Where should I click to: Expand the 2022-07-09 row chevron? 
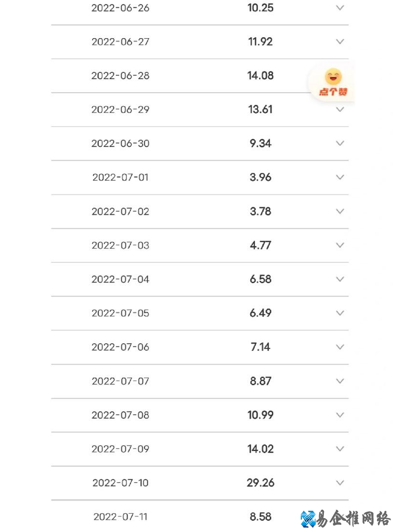340,449
